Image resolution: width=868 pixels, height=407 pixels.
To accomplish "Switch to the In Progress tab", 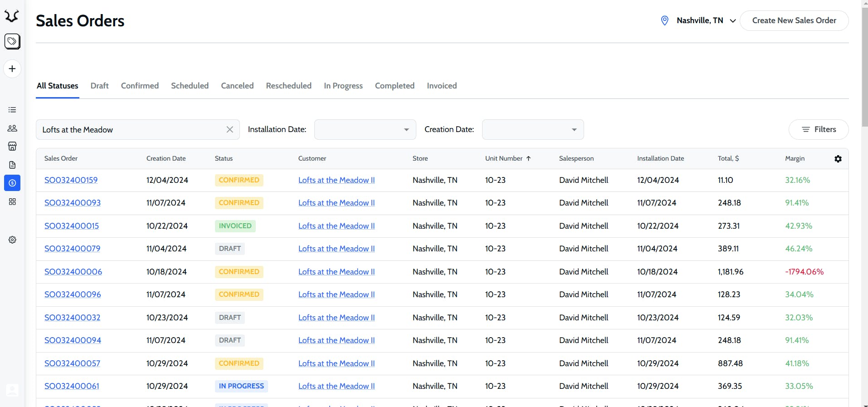I will click(343, 86).
